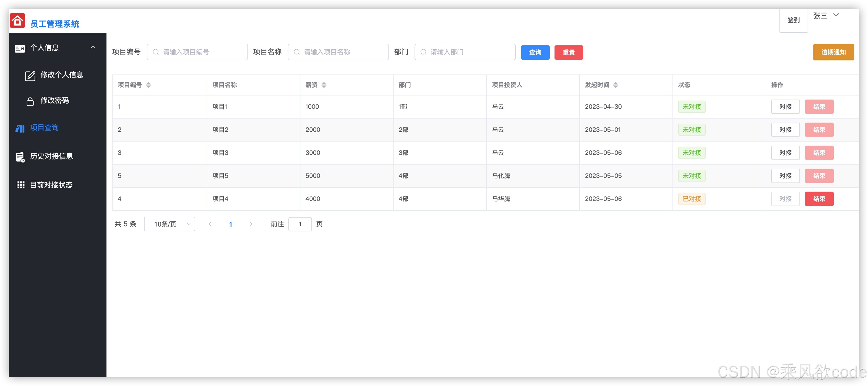Click the 请输入项目名称 search field
This screenshot has height=386, width=868.
(x=338, y=52)
